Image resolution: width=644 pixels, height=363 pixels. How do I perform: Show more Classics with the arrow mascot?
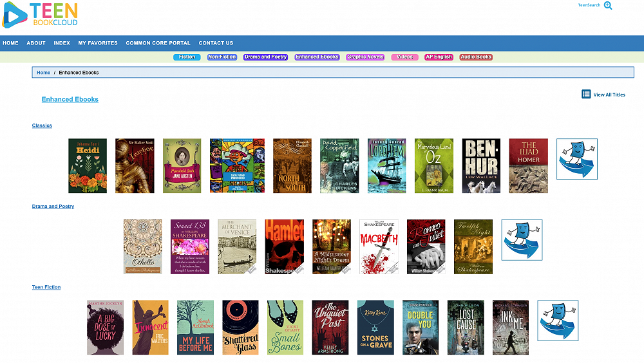pos(576,159)
